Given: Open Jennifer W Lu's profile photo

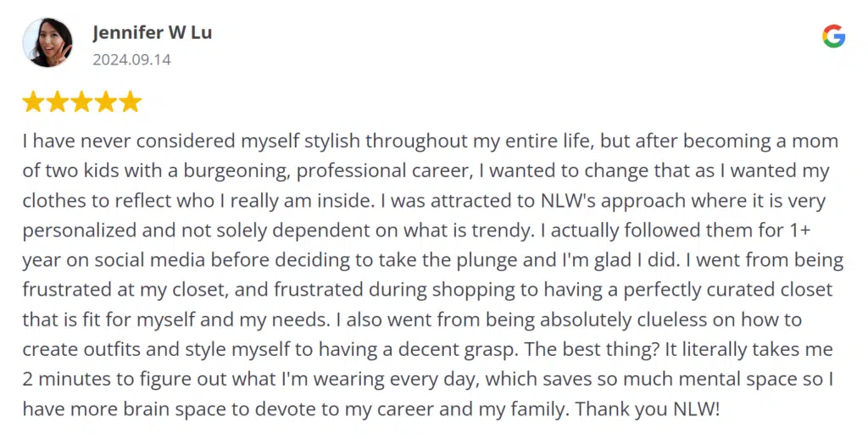Looking at the screenshot, I should click(x=47, y=42).
